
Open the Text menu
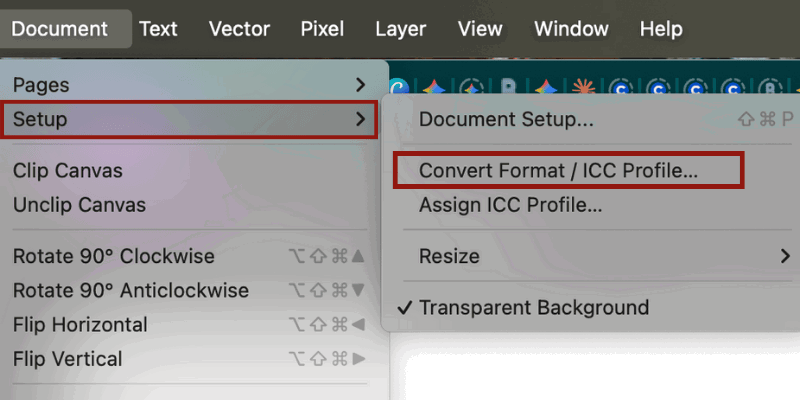click(x=158, y=29)
